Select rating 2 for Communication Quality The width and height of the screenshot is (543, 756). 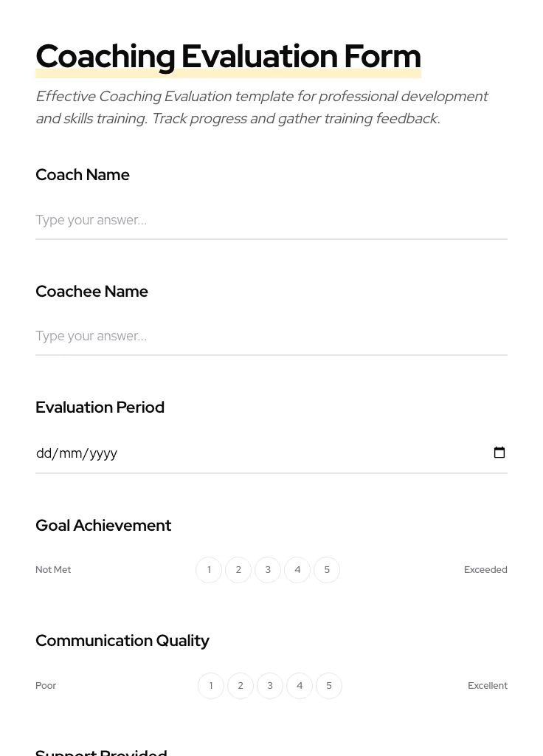click(x=241, y=685)
